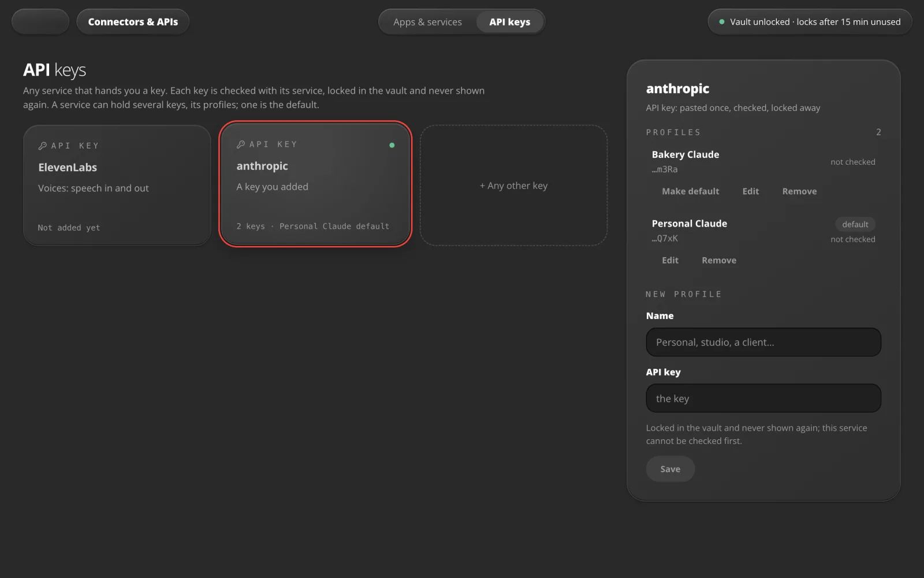Click the NEW PROFILE section label
This screenshot has width=924, height=578.
(684, 294)
